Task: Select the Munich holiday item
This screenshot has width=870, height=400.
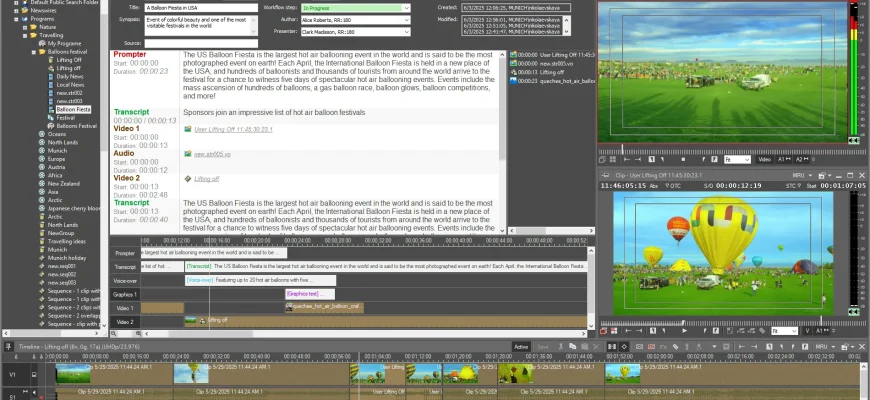Action: pos(67,257)
